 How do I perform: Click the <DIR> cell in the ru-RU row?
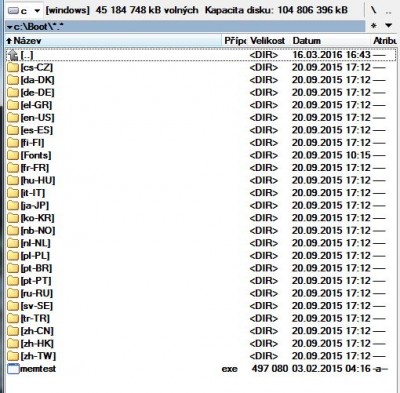coord(264,293)
